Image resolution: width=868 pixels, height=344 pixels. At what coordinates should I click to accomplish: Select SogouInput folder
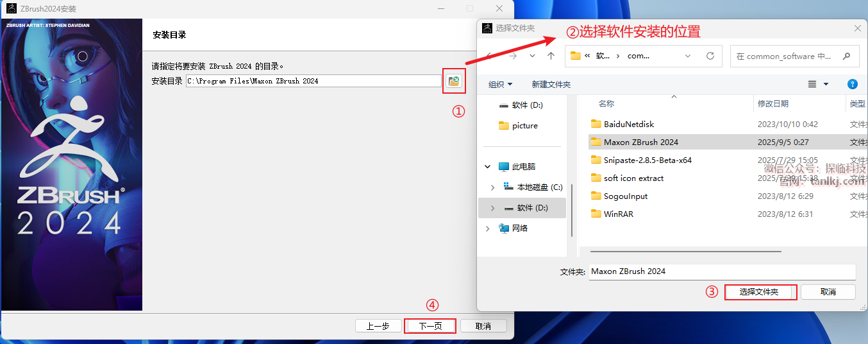click(x=626, y=196)
